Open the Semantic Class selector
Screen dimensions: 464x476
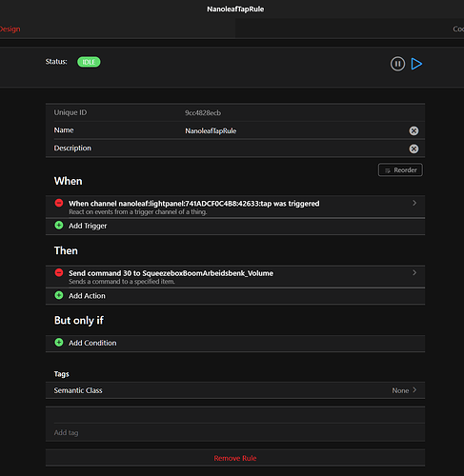pos(235,390)
